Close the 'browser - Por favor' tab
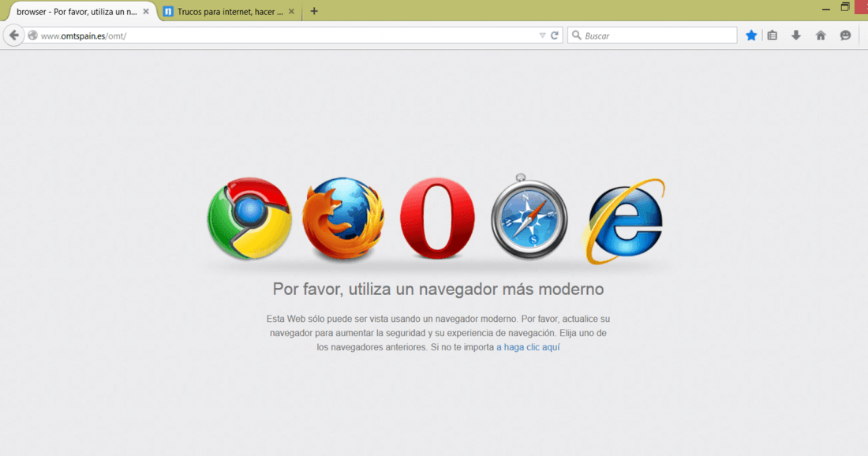 click(146, 11)
